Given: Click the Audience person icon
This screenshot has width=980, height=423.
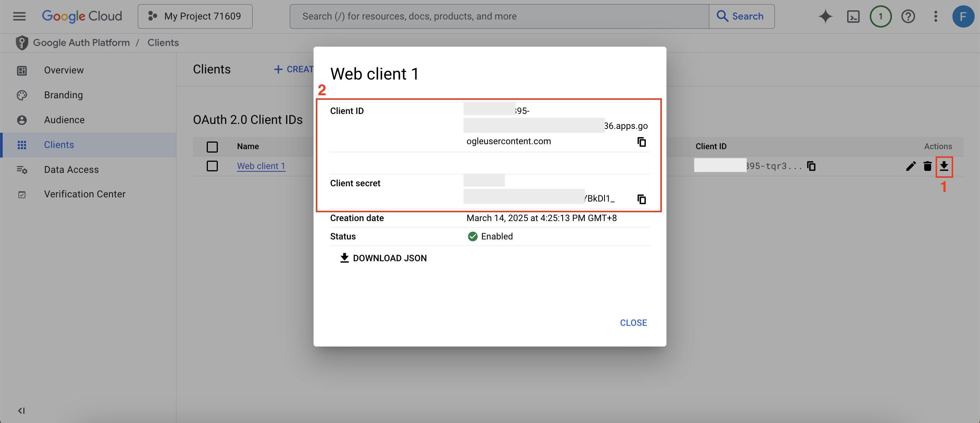Looking at the screenshot, I should tap(22, 120).
